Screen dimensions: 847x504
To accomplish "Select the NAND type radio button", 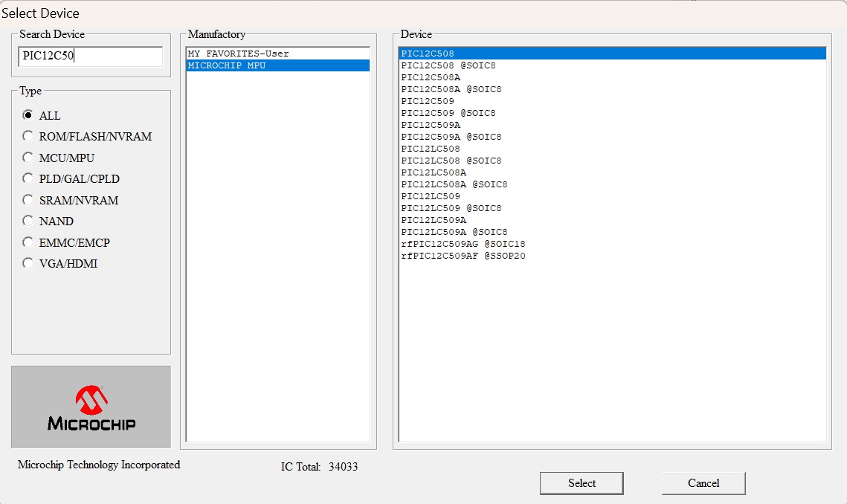I will pos(28,221).
